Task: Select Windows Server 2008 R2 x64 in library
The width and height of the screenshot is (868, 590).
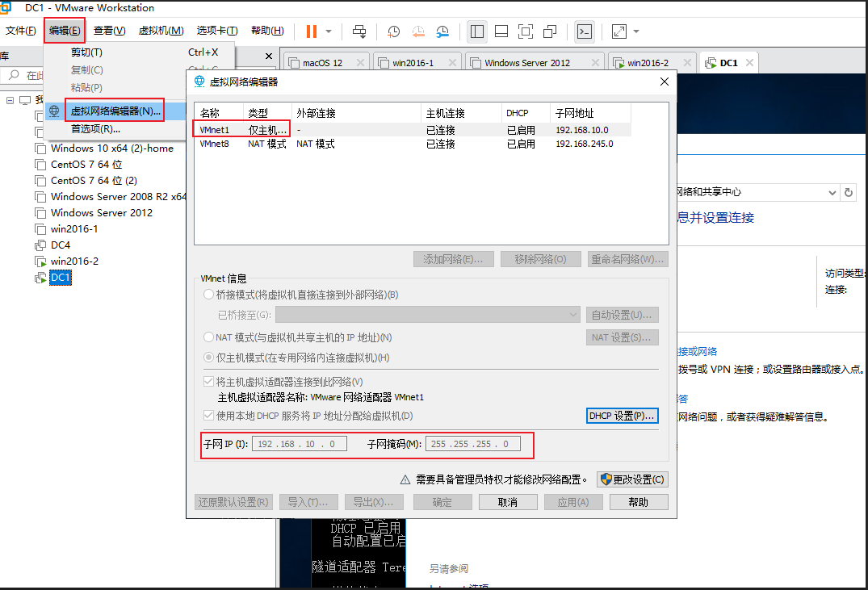Action: 119,196
